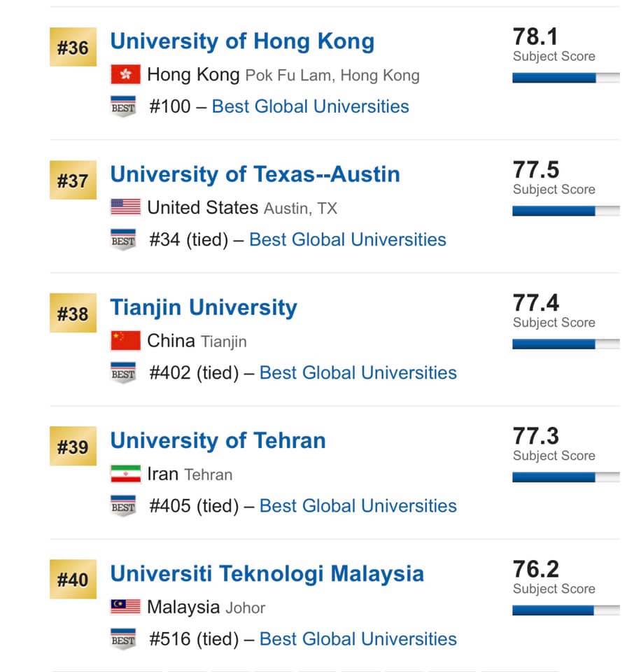Screen dimensions: 641x672
Task: Click the Hong Kong flag icon
Action: coord(125,74)
